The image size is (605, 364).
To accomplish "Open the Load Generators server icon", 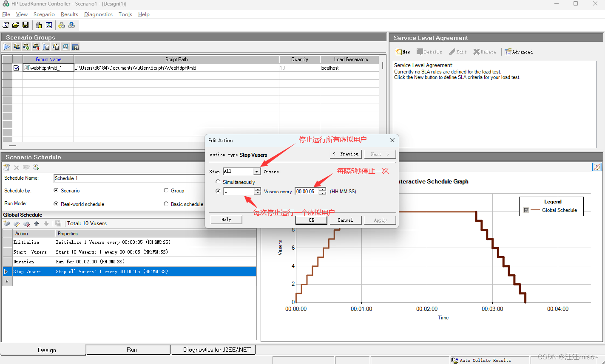I will [x=39, y=25].
